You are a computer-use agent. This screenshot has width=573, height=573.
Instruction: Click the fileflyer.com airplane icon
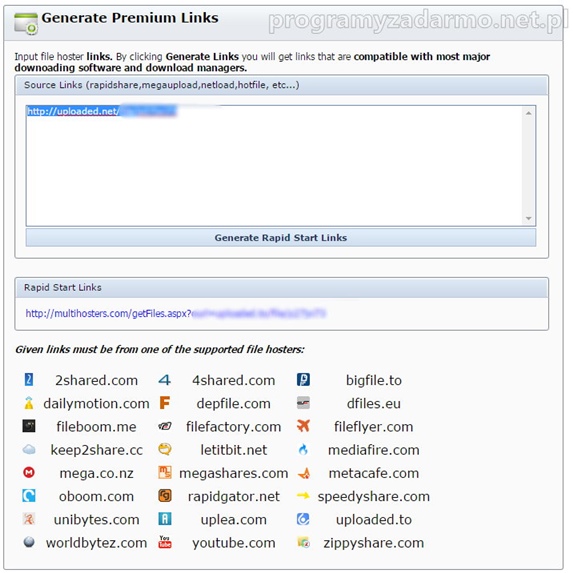pyautogui.click(x=303, y=426)
